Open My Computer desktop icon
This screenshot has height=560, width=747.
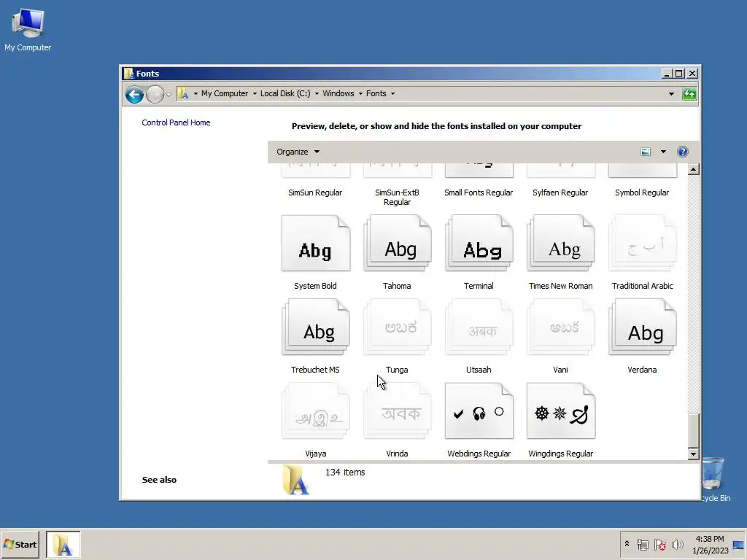point(28,30)
